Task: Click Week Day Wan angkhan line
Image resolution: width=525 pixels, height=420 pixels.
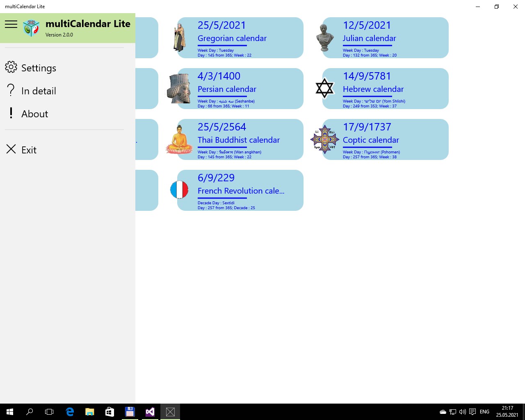Action: (229, 152)
